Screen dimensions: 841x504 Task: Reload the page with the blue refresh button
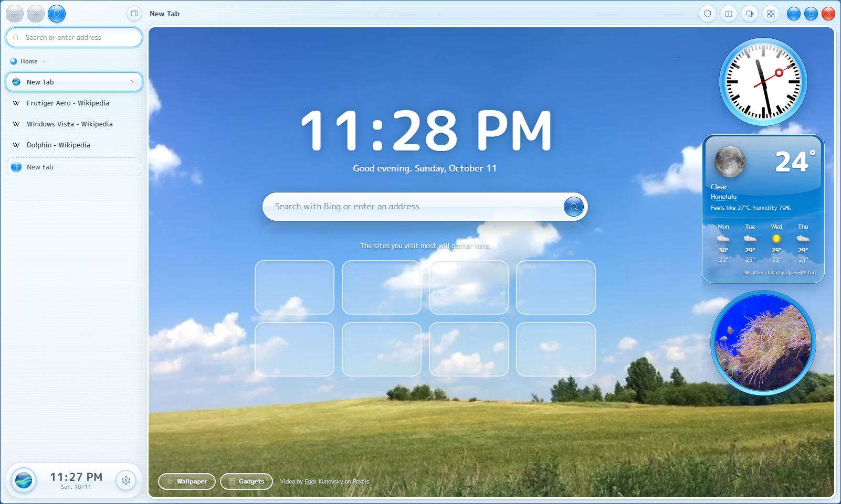click(57, 14)
